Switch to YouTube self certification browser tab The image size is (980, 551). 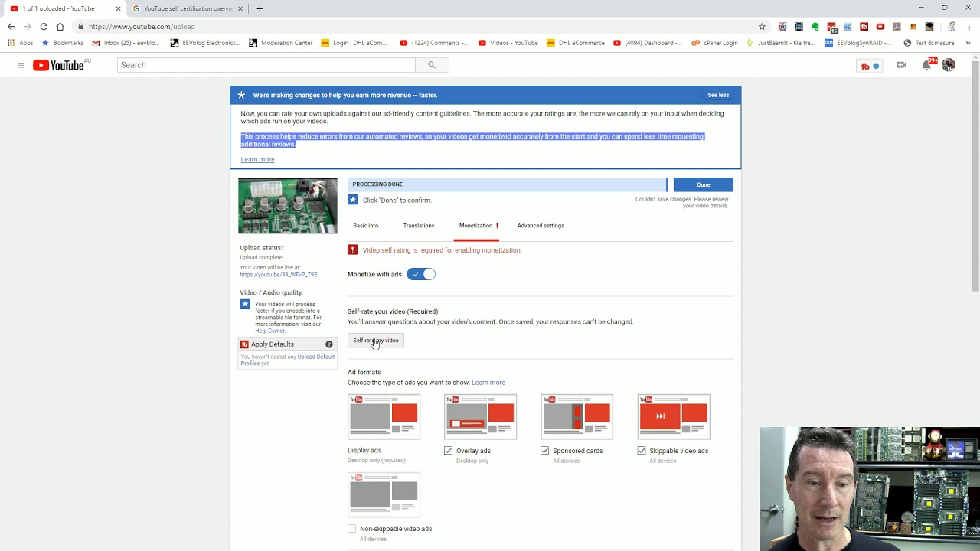pyautogui.click(x=188, y=8)
